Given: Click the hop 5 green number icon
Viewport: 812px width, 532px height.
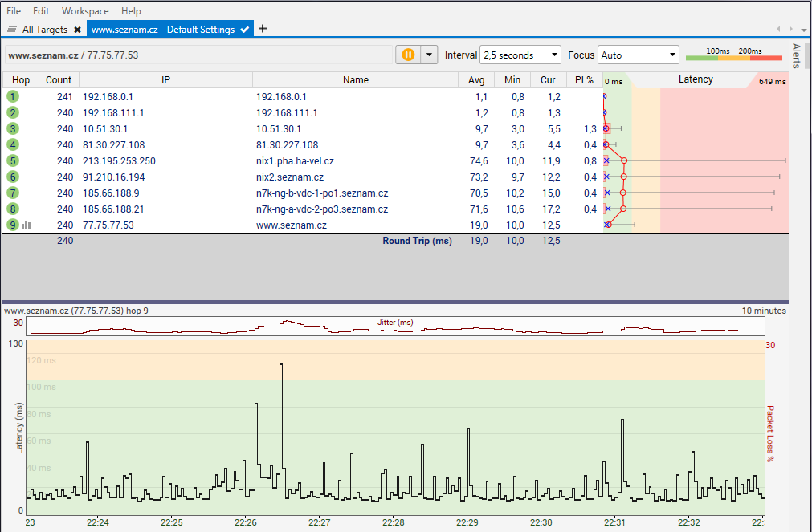Looking at the screenshot, I should (13, 160).
